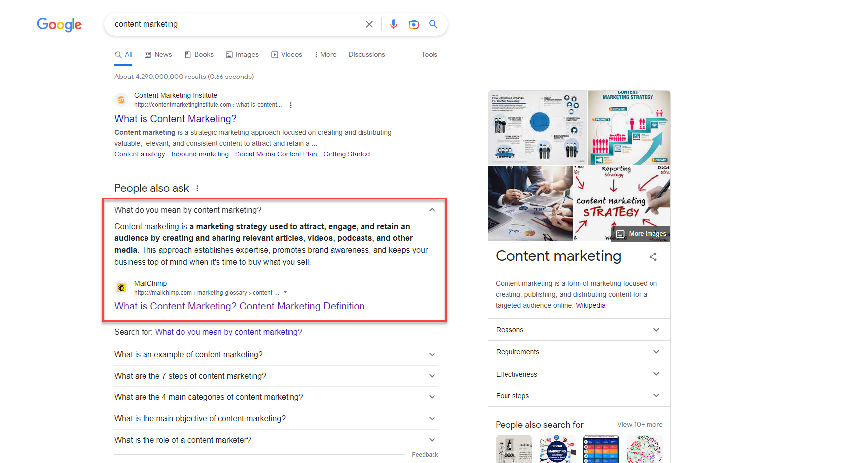Clear the search box with X icon
Viewport: 868px width, 463px height.
369,24
